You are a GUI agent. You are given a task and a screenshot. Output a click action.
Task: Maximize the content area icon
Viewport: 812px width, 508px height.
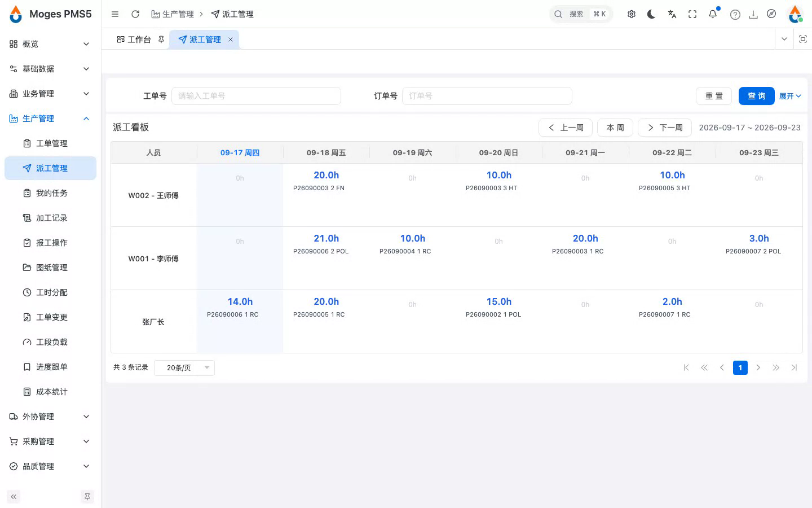[x=803, y=39]
